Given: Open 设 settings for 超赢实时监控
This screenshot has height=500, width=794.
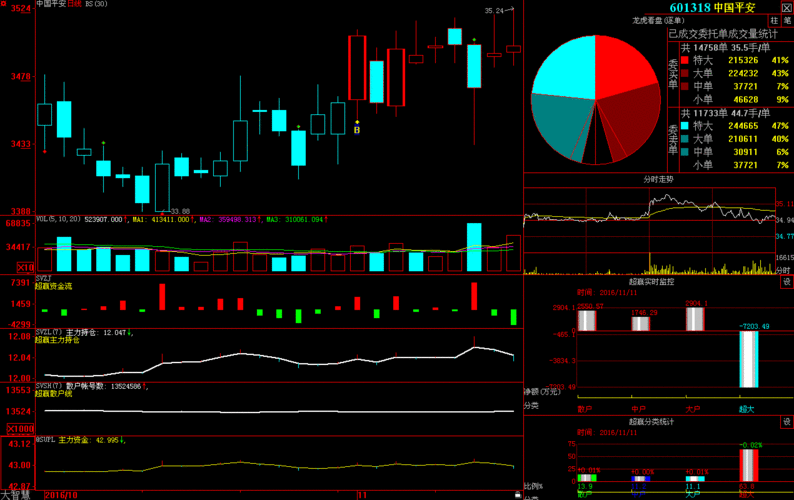Looking at the screenshot, I should tap(787, 282).
